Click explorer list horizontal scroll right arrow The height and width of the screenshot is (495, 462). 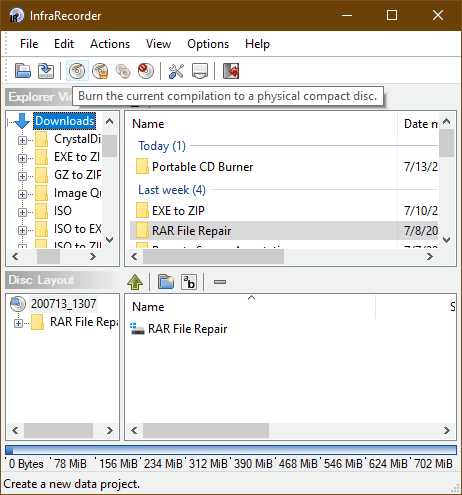pyautogui.click(x=430, y=256)
